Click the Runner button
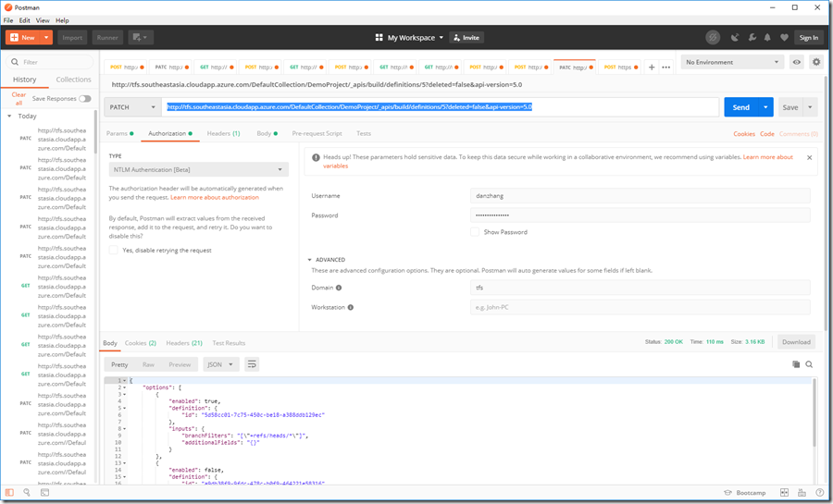 107,38
